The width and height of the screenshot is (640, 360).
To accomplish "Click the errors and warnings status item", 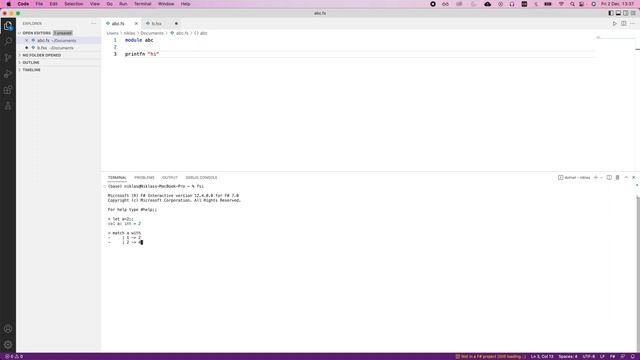I will 14,356.
